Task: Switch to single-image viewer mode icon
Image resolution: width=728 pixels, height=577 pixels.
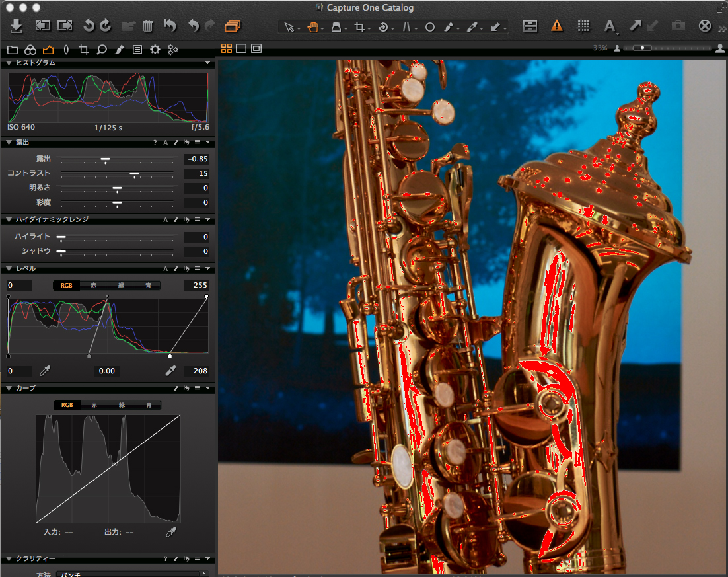Action: [241, 48]
